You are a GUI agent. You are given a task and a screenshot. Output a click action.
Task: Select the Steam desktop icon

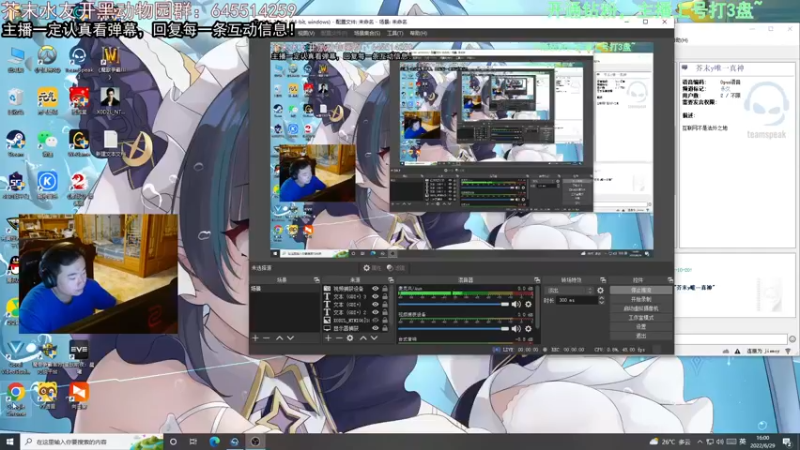click(x=16, y=143)
